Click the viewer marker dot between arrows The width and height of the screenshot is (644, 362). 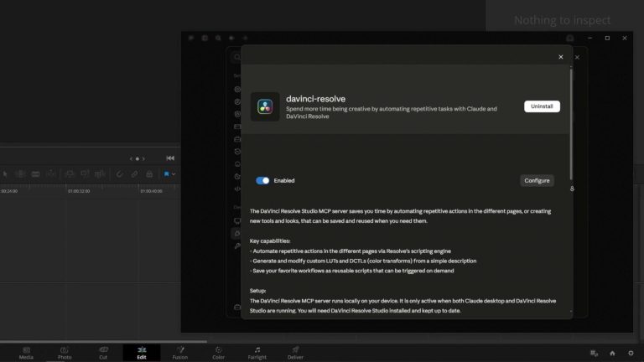point(138,158)
